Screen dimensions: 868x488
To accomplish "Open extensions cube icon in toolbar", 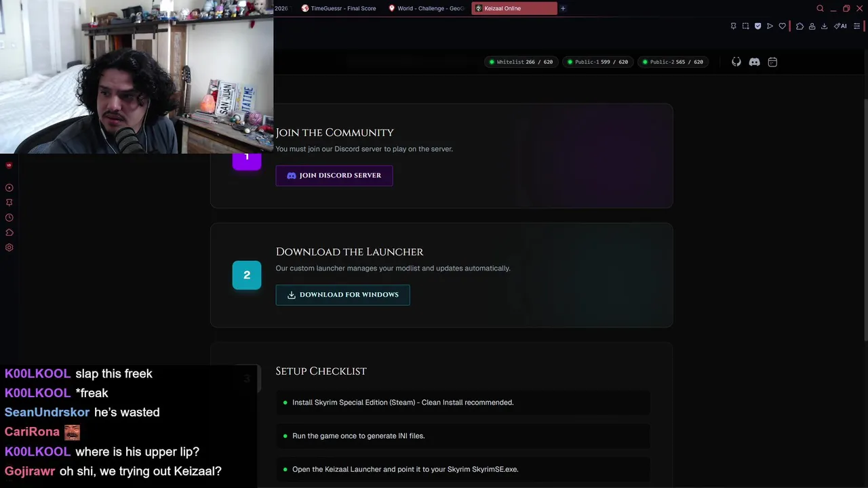I will [x=800, y=26].
